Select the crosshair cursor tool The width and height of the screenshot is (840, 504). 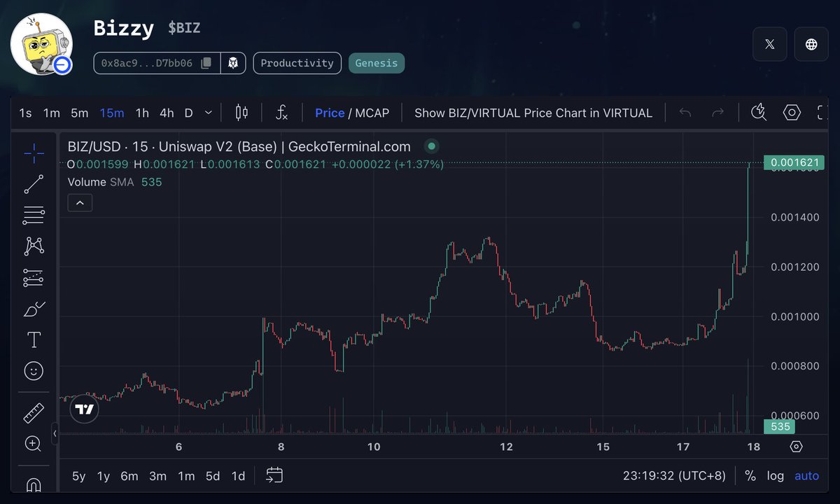[x=34, y=152]
